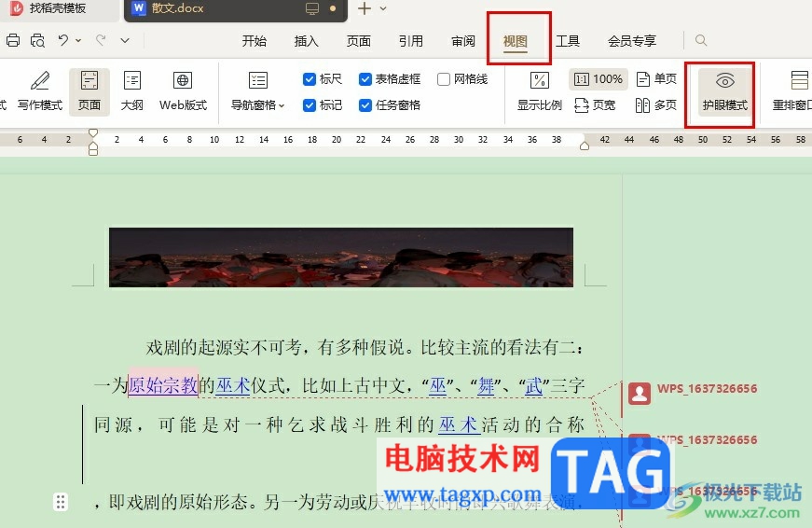Open the 会员专享 tab
The width and height of the screenshot is (812, 528).
[x=632, y=41]
